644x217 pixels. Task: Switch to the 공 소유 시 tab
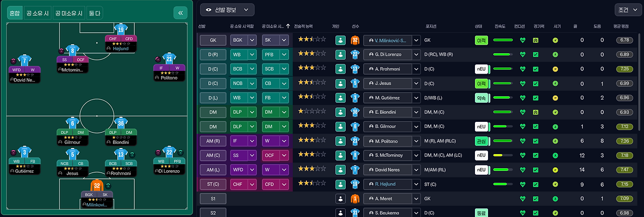[x=38, y=13]
